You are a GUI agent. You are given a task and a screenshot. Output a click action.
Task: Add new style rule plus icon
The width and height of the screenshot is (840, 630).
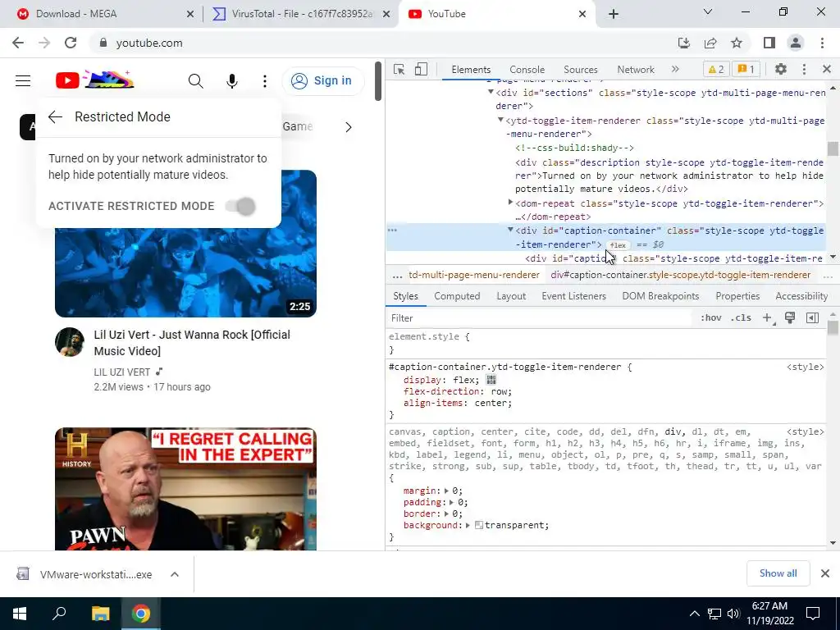point(767,318)
